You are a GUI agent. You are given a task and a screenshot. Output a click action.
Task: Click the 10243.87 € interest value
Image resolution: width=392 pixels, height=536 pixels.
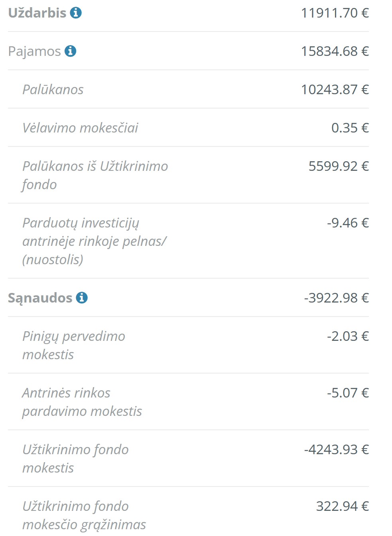click(335, 89)
